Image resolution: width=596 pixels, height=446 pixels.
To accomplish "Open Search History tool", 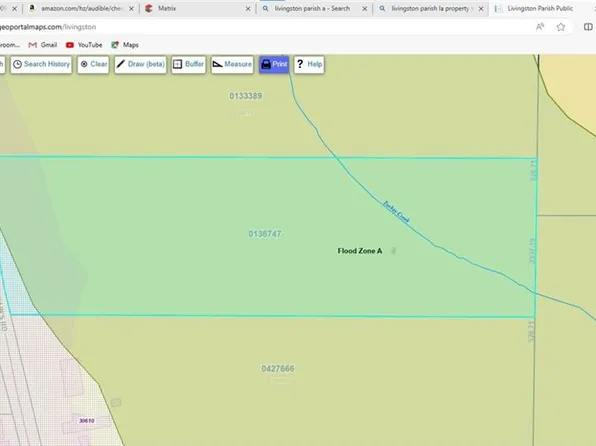I will (41, 64).
